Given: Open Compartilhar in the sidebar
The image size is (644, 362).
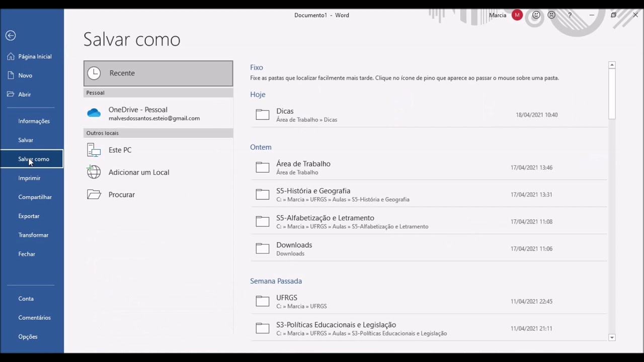Looking at the screenshot, I should click(32, 197).
